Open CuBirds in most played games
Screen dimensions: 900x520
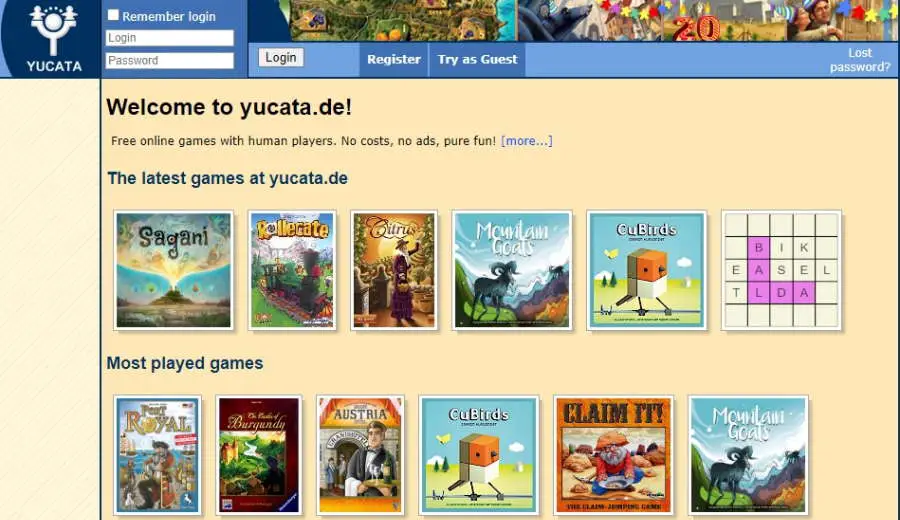click(x=479, y=455)
